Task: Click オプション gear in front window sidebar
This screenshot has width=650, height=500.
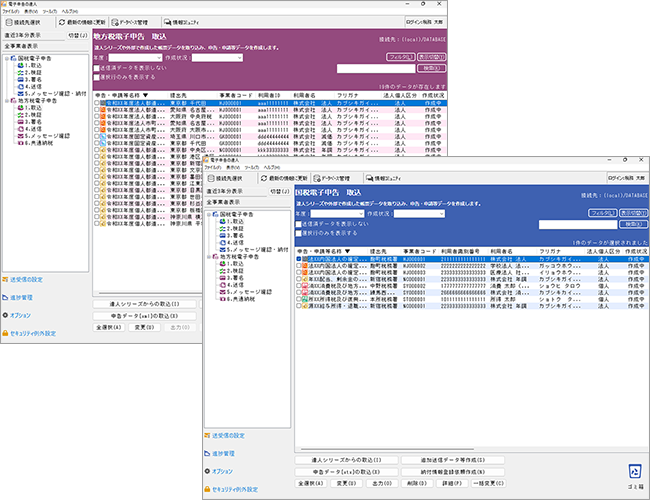Action: click(x=205, y=471)
